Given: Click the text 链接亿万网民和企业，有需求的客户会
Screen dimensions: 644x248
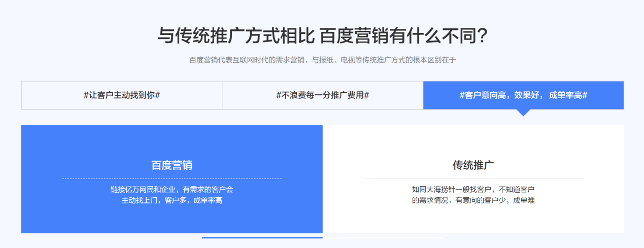Looking at the screenshot, I should click(x=172, y=189).
